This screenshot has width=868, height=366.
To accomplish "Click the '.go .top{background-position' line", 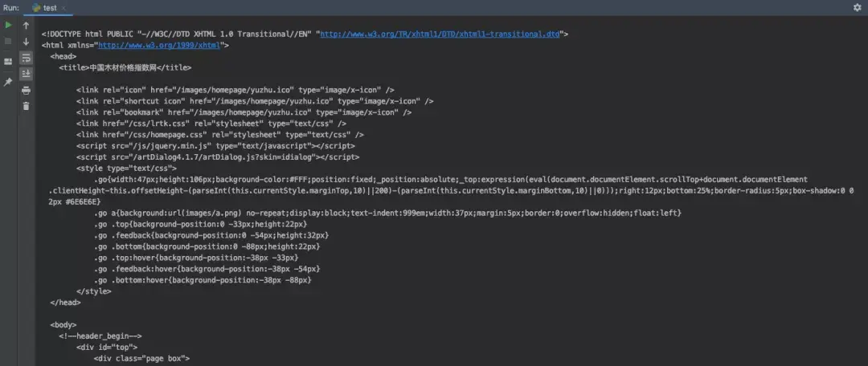I will (x=200, y=224).
